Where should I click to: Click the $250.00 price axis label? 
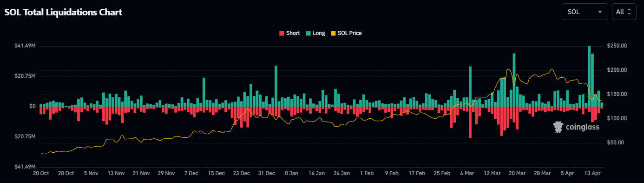pos(617,46)
